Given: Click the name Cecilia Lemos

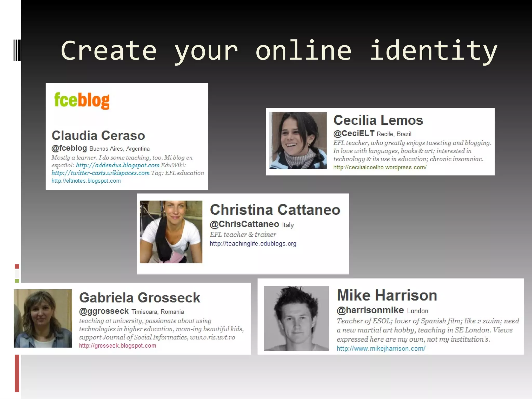Looking at the screenshot, I should pos(378,120).
